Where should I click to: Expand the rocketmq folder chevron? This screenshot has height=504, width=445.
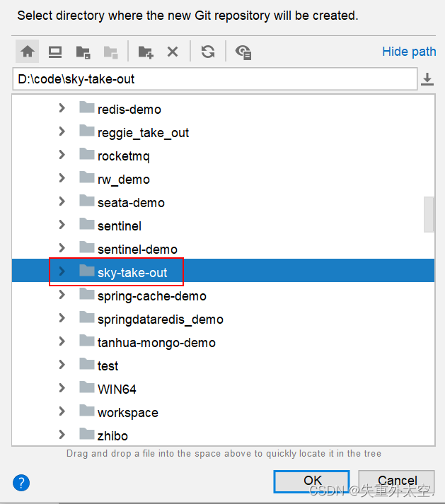click(x=62, y=155)
